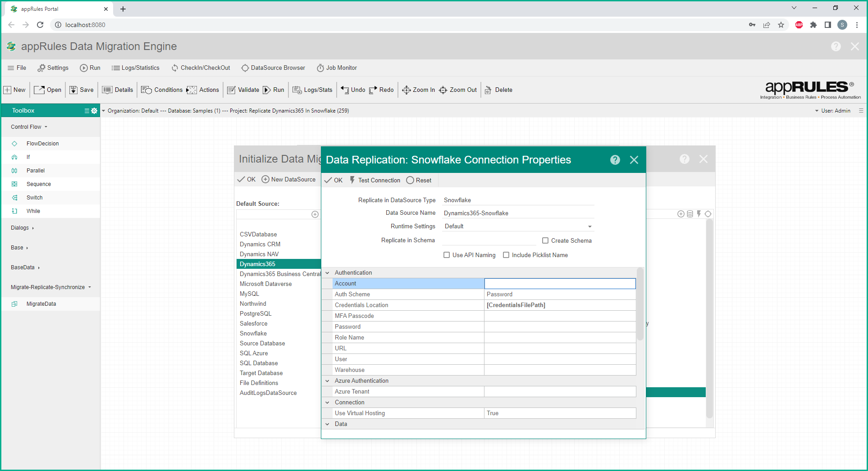Open the User: Admin dropdown
This screenshot has width=868, height=471.
tap(832, 111)
